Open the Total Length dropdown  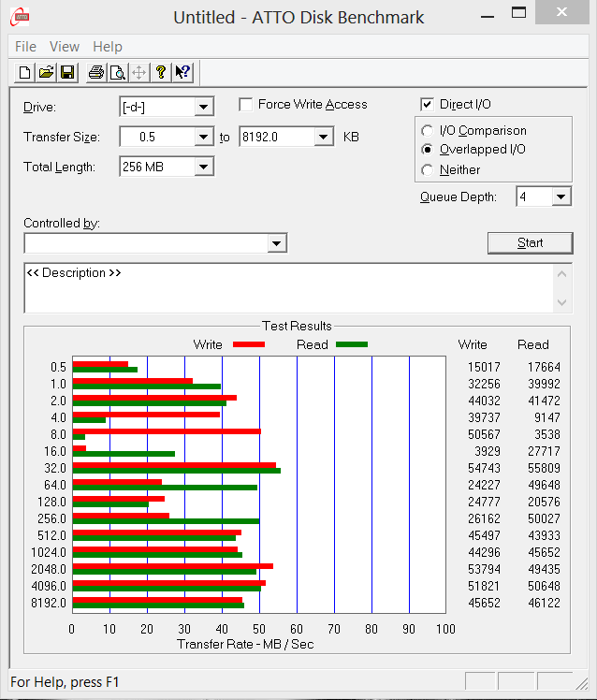(203, 167)
